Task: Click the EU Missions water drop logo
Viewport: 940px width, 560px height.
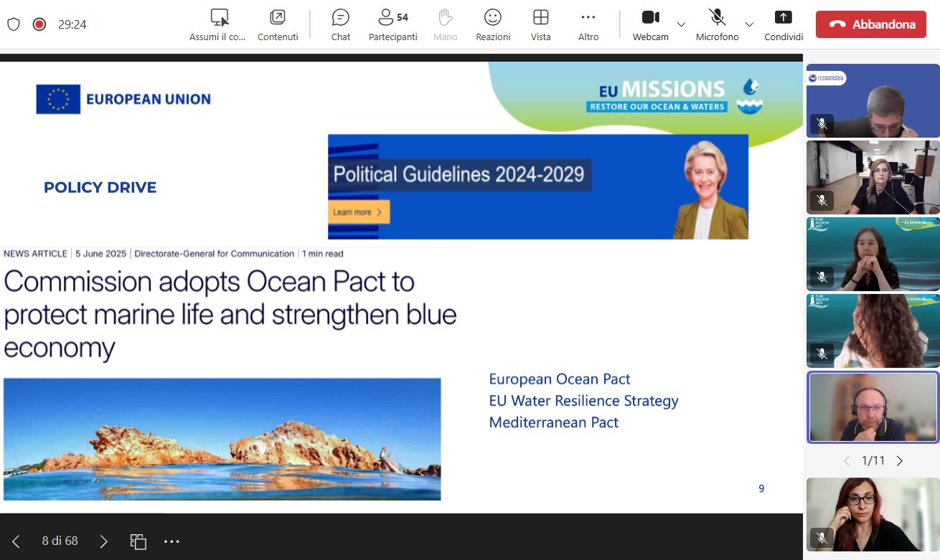Action: [x=750, y=96]
